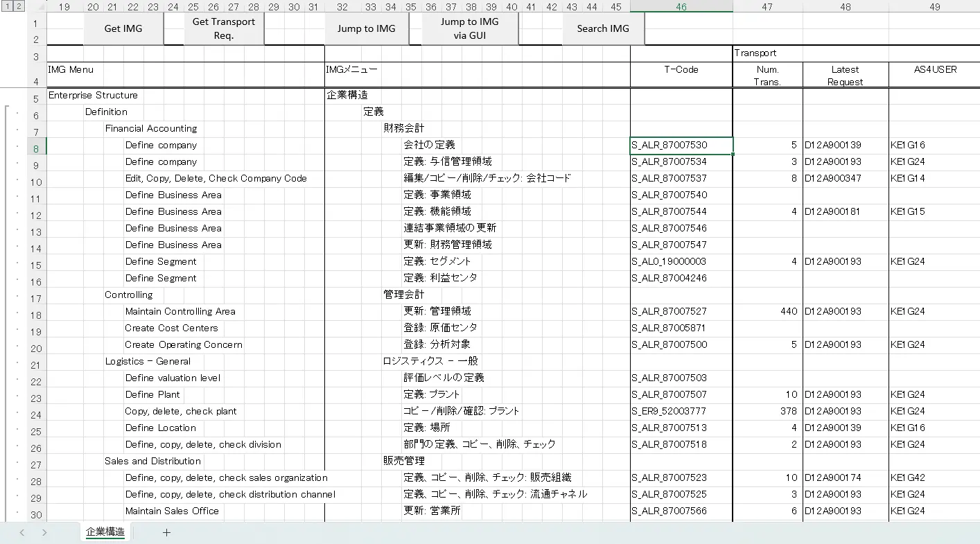980x544 pixels.
Task: Select row header 8
Action: pos(37,146)
